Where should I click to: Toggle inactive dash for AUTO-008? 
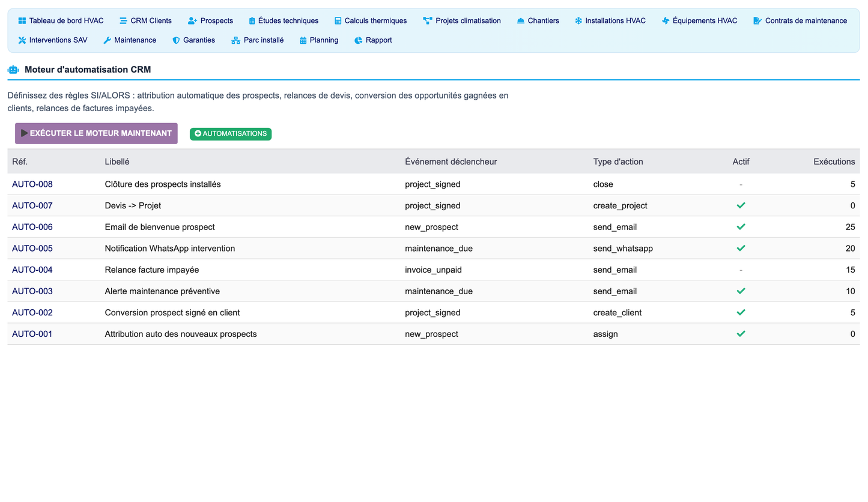(x=741, y=184)
